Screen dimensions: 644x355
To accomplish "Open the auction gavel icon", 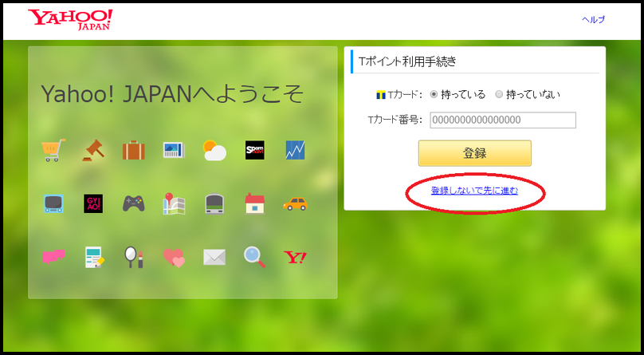I will (93, 150).
